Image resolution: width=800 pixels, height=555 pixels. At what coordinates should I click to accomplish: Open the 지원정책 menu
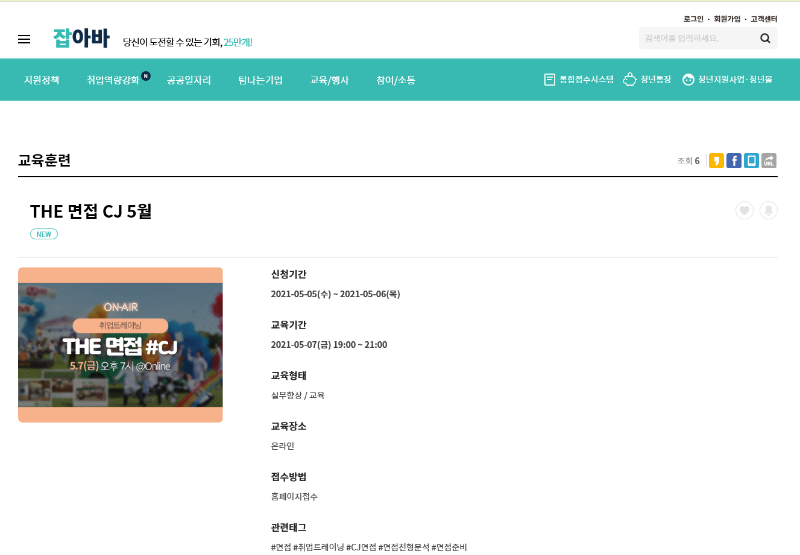point(42,80)
